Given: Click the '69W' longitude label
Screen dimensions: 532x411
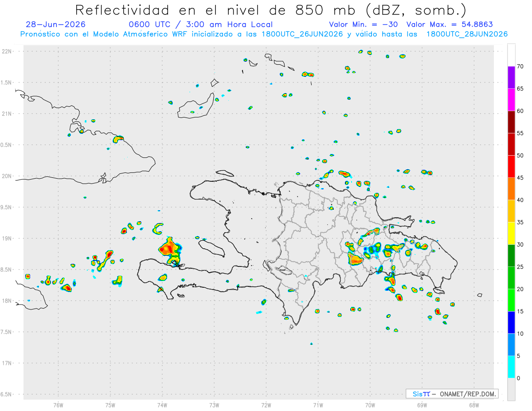Looking at the screenshot, I should [422, 405].
